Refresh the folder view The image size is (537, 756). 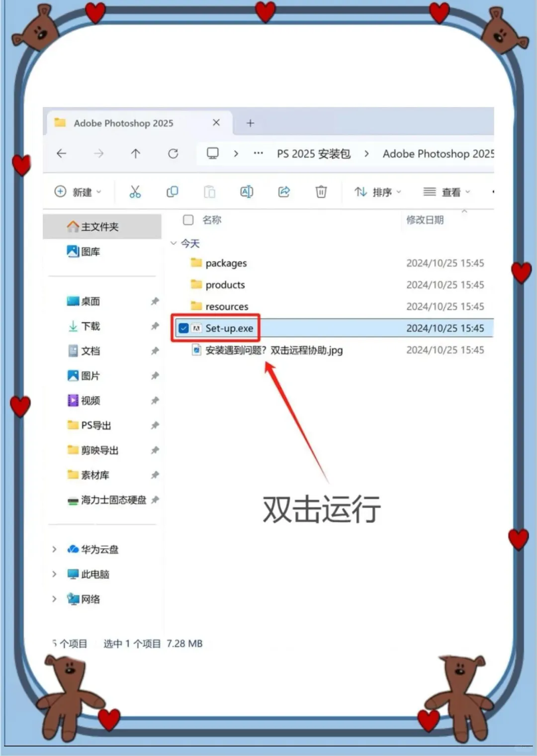(x=173, y=153)
